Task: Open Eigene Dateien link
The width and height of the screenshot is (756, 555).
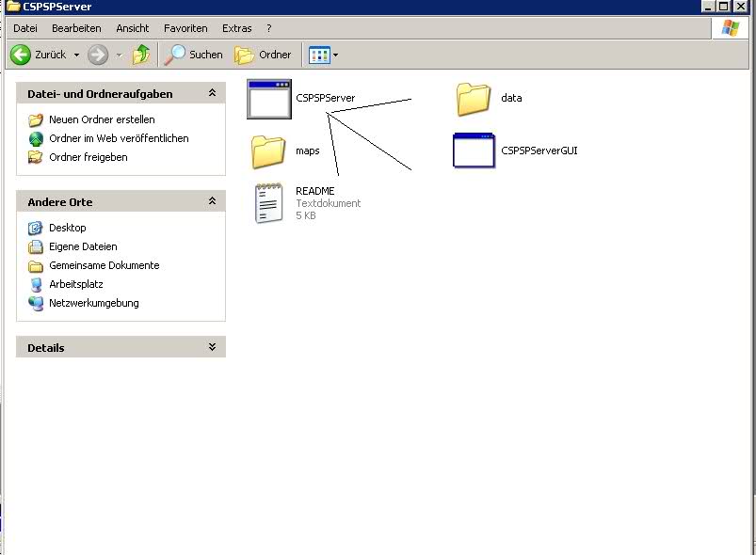Action: 83,246
